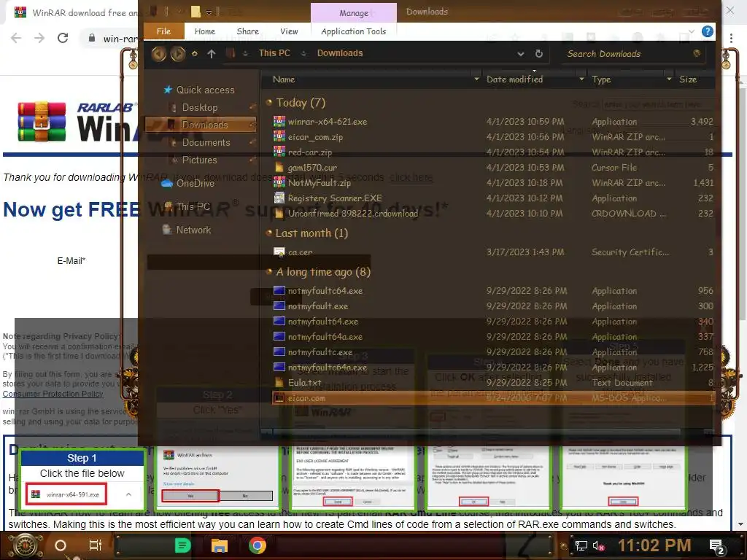Open notification center in system tray

tap(717, 546)
